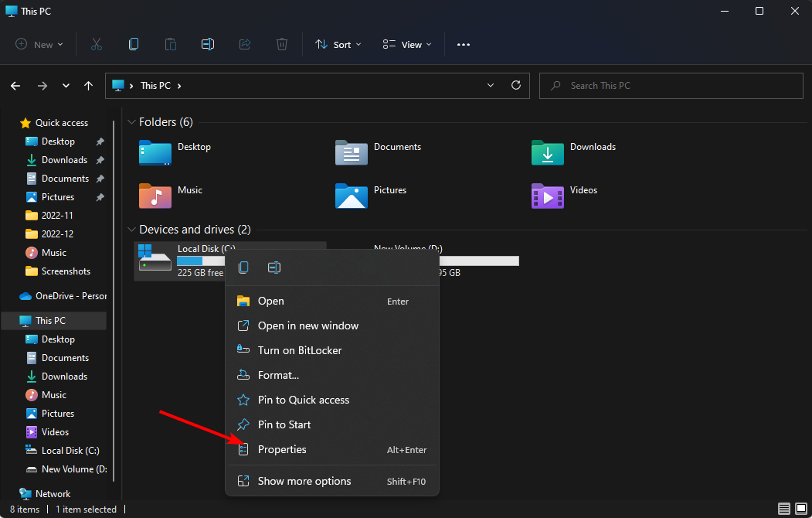This screenshot has height=518, width=812.
Task: Click the "225 GB free" drive text
Action: click(200, 272)
